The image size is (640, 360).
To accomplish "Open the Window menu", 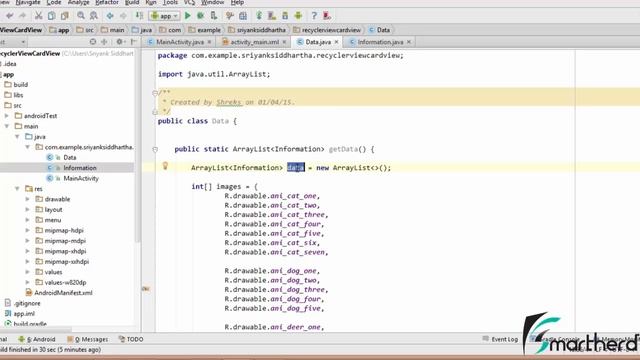I will point(213,2).
